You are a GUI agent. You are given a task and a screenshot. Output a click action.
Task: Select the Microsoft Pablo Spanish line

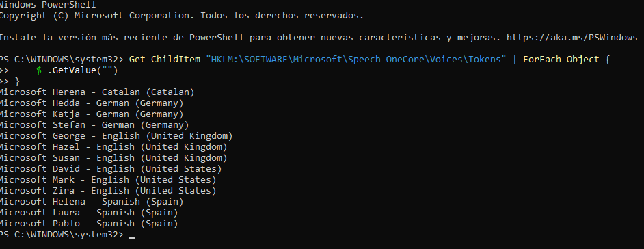click(x=89, y=224)
